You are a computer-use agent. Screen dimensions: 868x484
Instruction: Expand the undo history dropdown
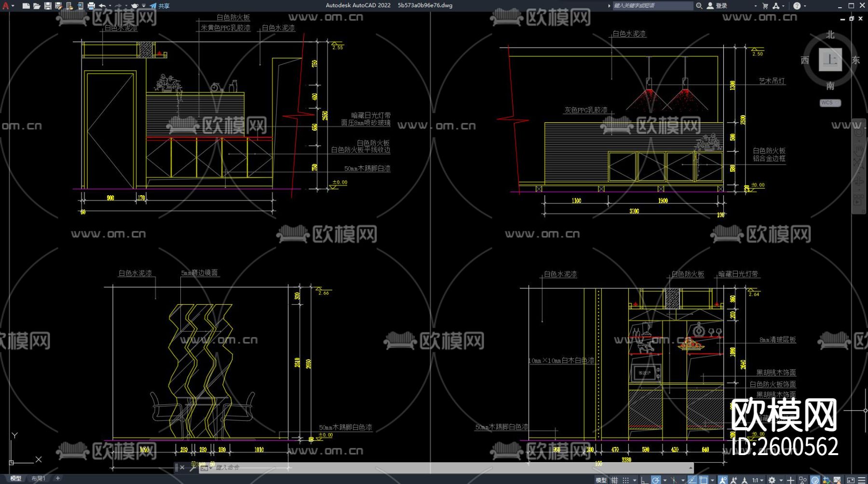point(110,6)
